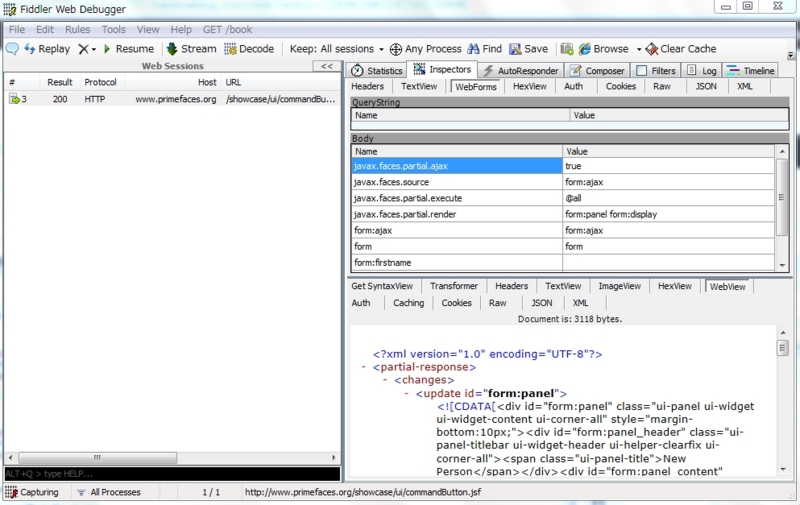Select the request Headers inspector tab
This screenshot has height=505, width=800.
click(367, 87)
